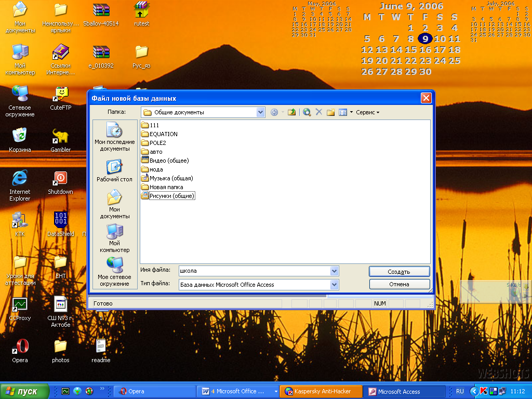
Task: Click the Создать button
Action: [400, 272]
